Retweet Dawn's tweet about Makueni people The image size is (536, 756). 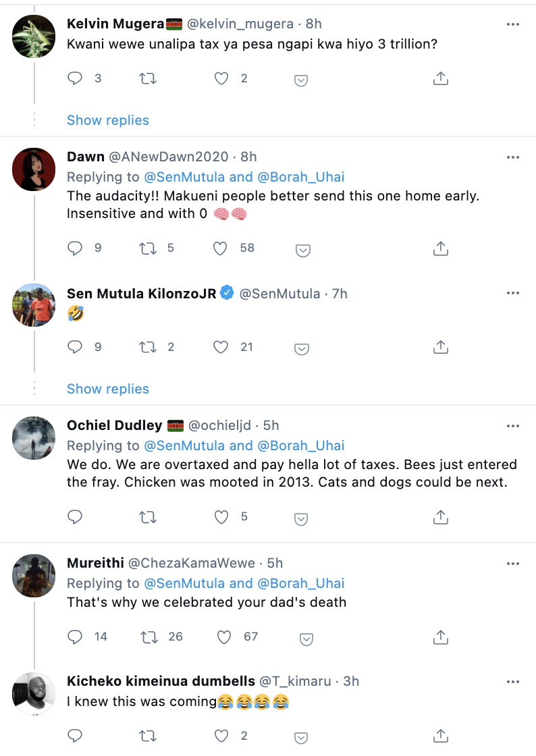pyautogui.click(x=147, y=248)
